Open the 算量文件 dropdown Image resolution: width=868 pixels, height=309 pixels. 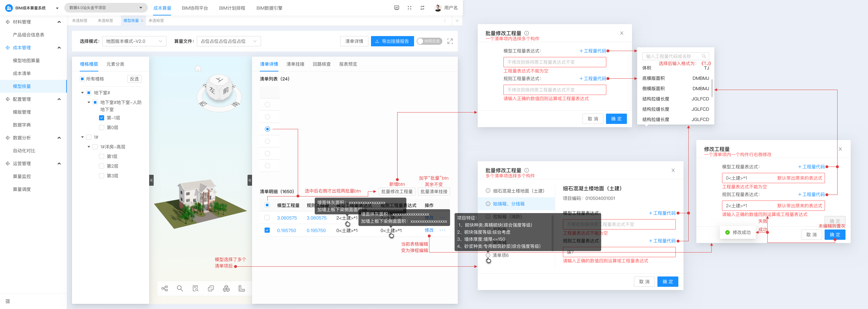[228, 41]
